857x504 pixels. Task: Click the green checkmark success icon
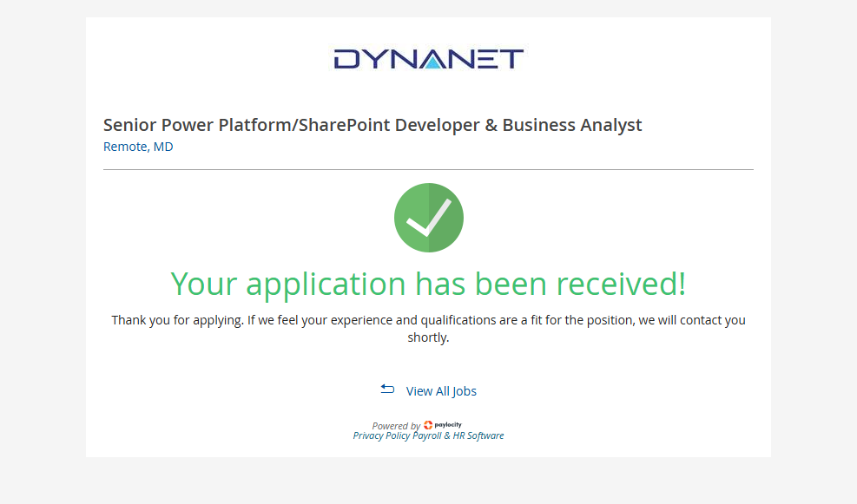(x=428, y=218)
